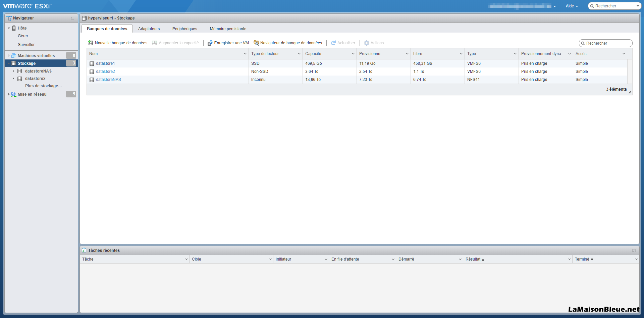644x318 pixels.
Task: Expand the datastoreNAS tree node
Action: coord(13,71)
